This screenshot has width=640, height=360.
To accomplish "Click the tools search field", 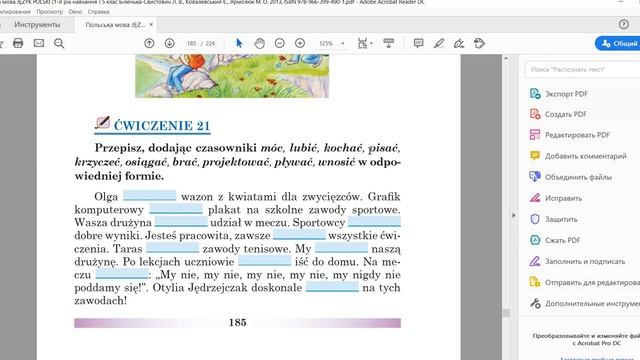I will click(582, 69).
